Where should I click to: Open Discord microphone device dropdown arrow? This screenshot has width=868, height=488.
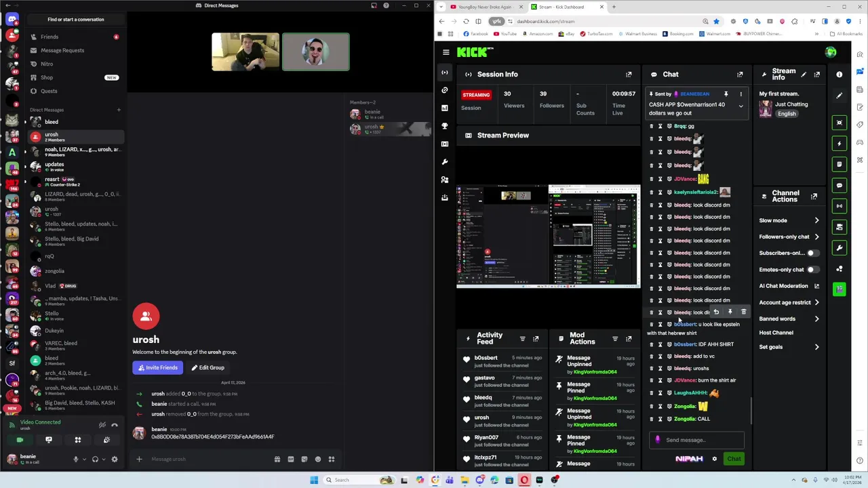tap(84, 459)
